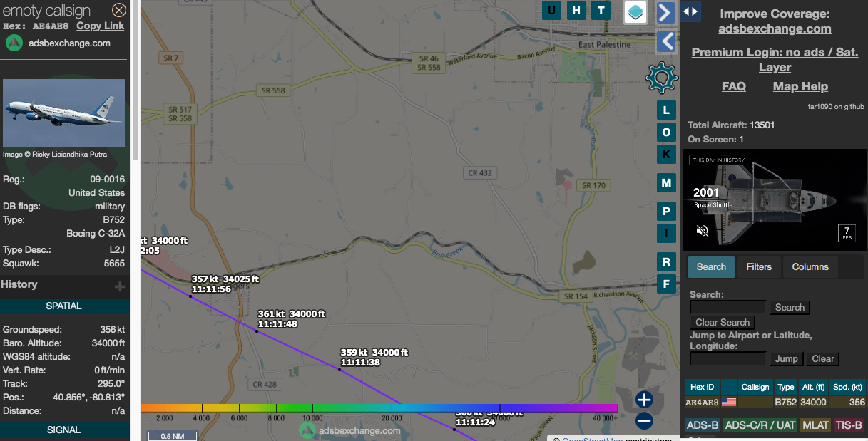Click the T map button
The width and height of the screenshot is (868, 441).
[x=601, y=10]
